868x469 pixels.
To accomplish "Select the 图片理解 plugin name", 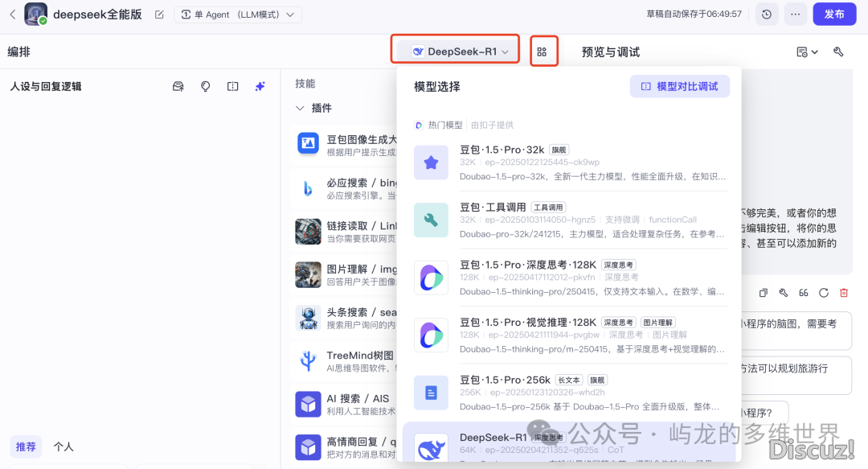I will tap(362, 269).
